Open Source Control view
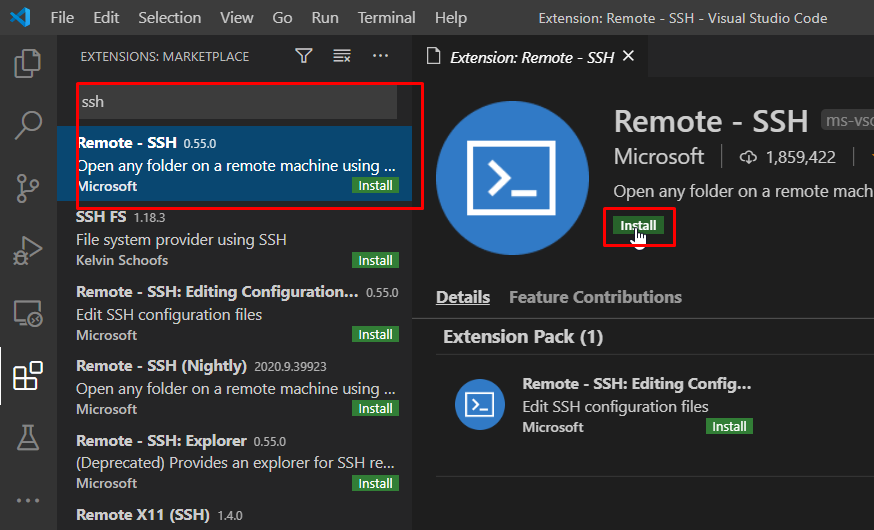Image resolution: width=874 pixels, height=530 pixels. click(x=27, y=188)
